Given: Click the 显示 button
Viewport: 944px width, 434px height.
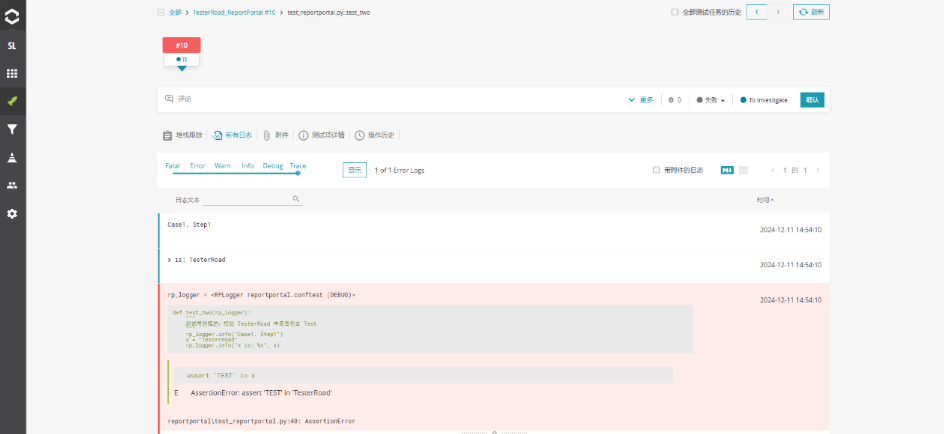Looking at the screenshot, I should pos(355,170).
